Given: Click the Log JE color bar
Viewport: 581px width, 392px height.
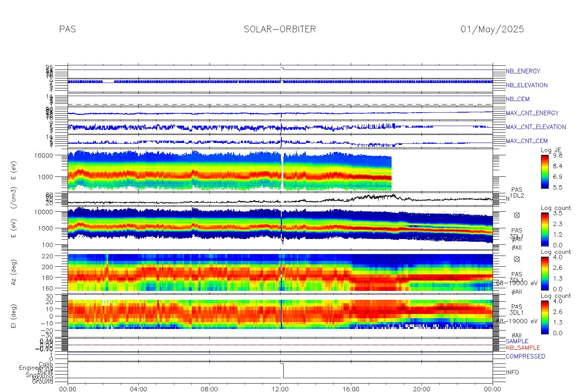Looking at the screenshot, I should tap(544, 172).
